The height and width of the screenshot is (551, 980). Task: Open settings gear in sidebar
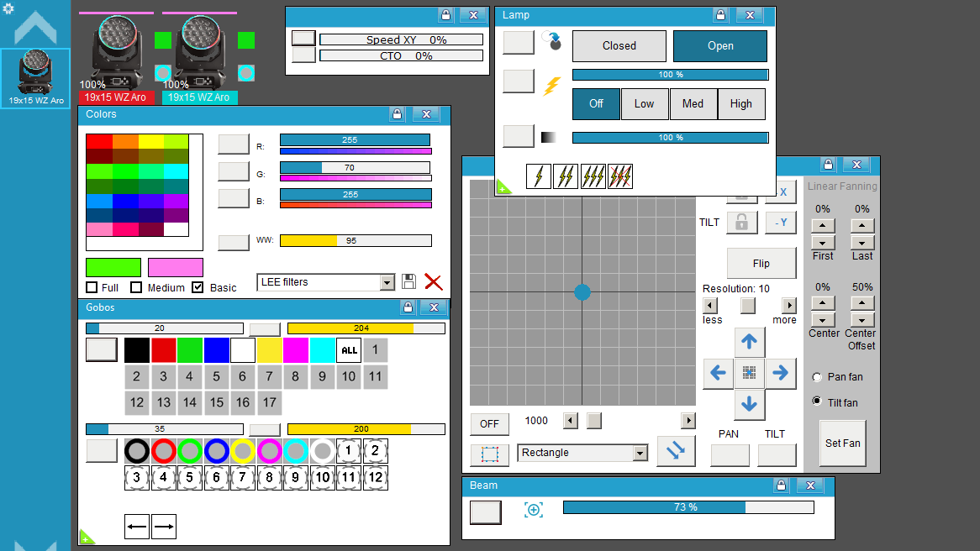(8, 8)
